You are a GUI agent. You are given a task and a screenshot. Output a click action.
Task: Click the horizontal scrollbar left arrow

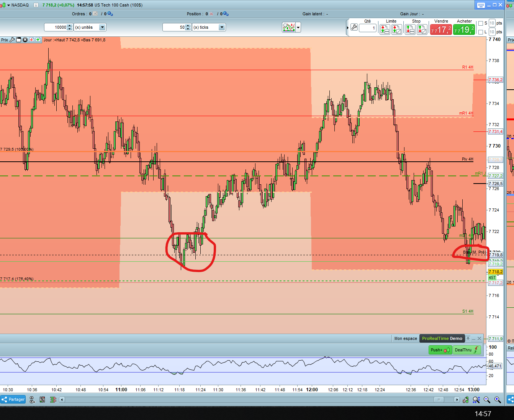[x=62, y=400]
